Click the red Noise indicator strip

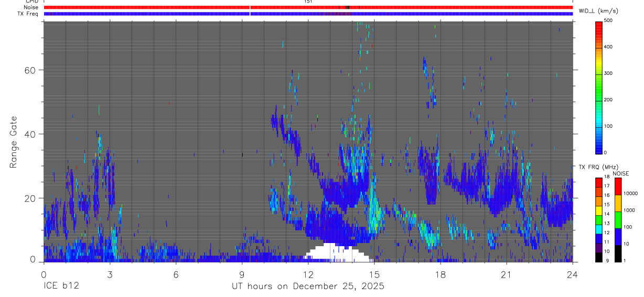click(308, 7)
